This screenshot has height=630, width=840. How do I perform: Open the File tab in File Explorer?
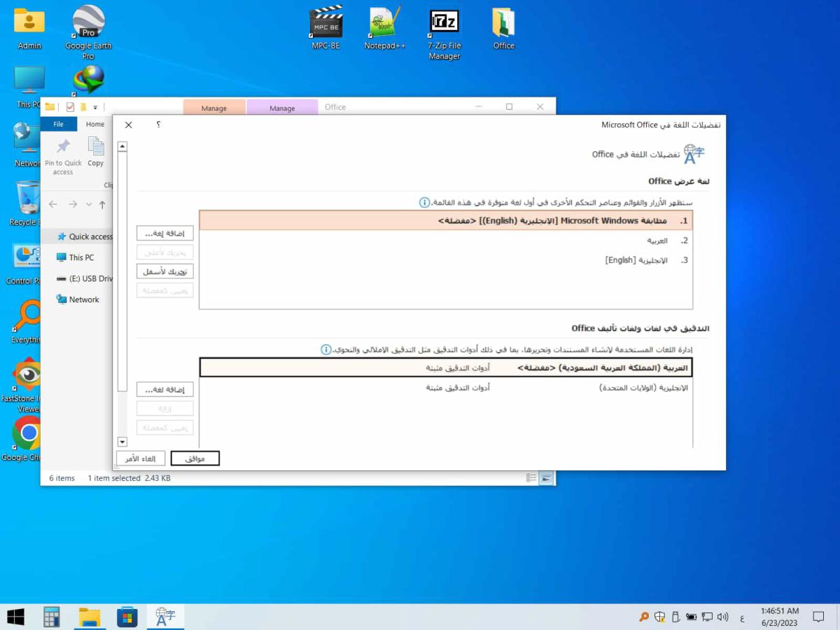coord(58,124)
